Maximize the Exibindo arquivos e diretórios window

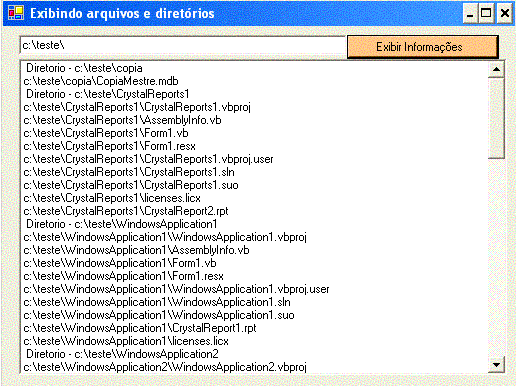tap(486, 14)
